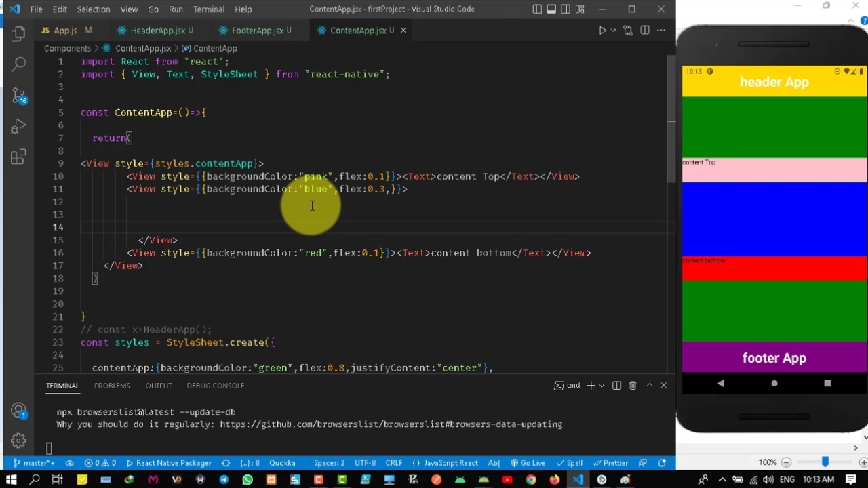Toggle Spell checker in status bar

pos(570,463)
